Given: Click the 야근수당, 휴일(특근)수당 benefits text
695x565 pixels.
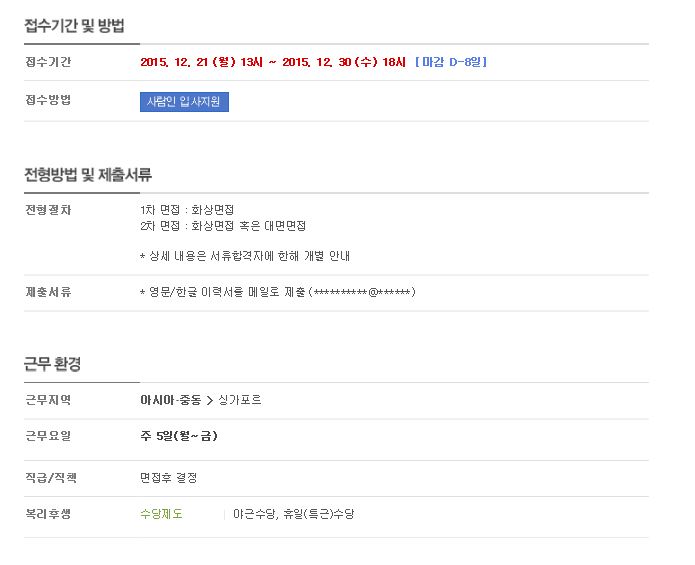Looking at the screenshot, I should [294, 514].
